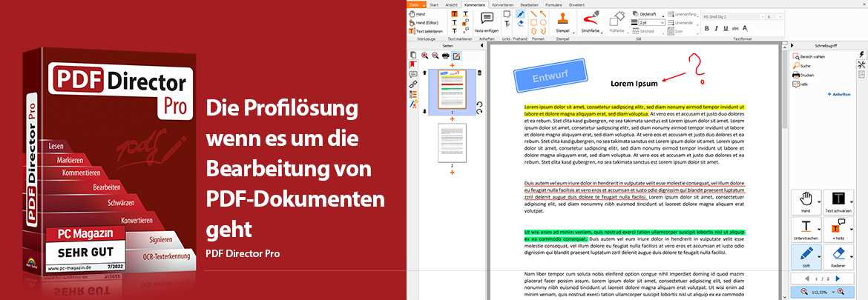Click the Notiz einfügen speech bubble icon
This screenshot has height=300, width=868.
click(x=487, y=19)
